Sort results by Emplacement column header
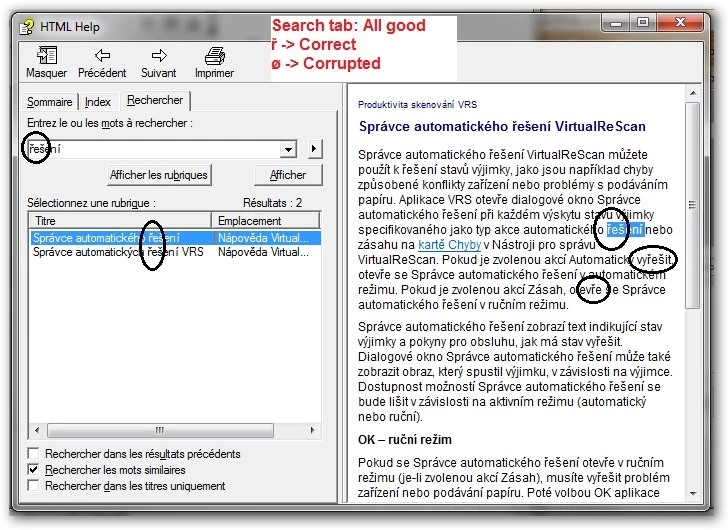This screenshot has width=728, height=530. [x=266, y=220]
